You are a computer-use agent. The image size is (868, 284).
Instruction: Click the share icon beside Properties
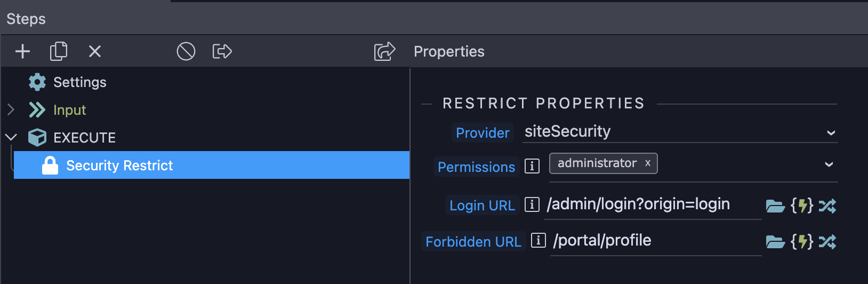[384, 51]
